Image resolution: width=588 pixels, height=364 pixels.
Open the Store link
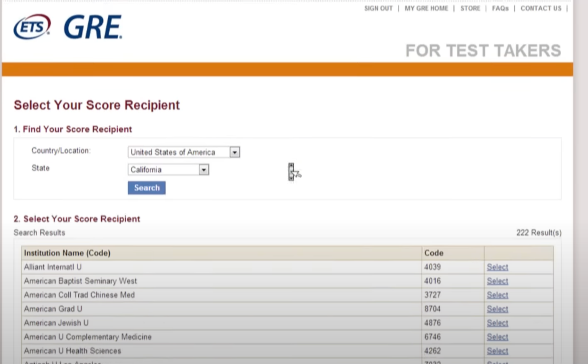470,8
